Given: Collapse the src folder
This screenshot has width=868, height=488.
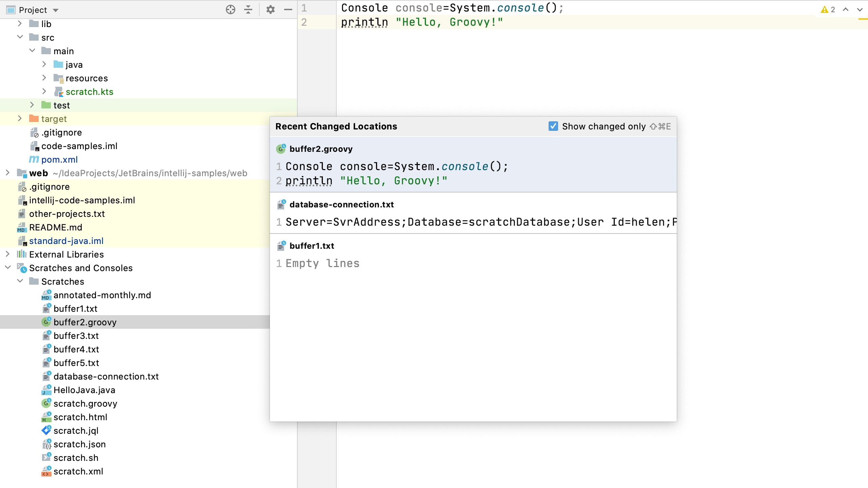Looking at the screenshot, I should pos(20,37).
